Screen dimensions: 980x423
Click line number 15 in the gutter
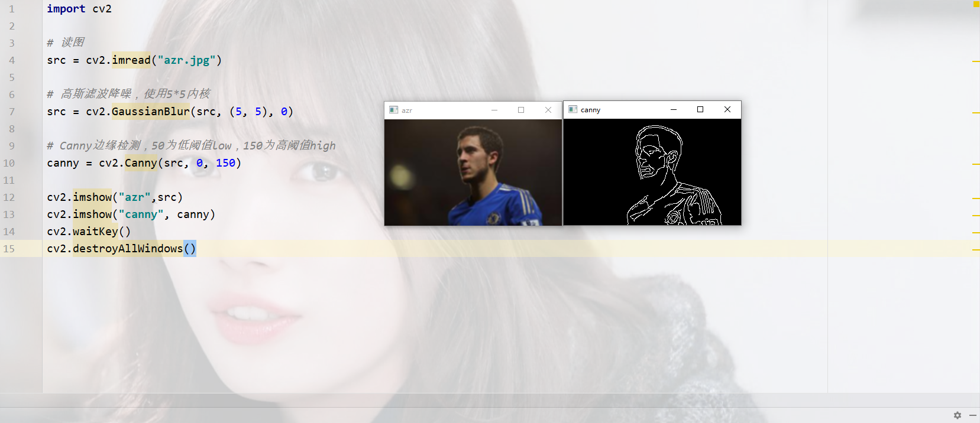[x=9, y=249]
